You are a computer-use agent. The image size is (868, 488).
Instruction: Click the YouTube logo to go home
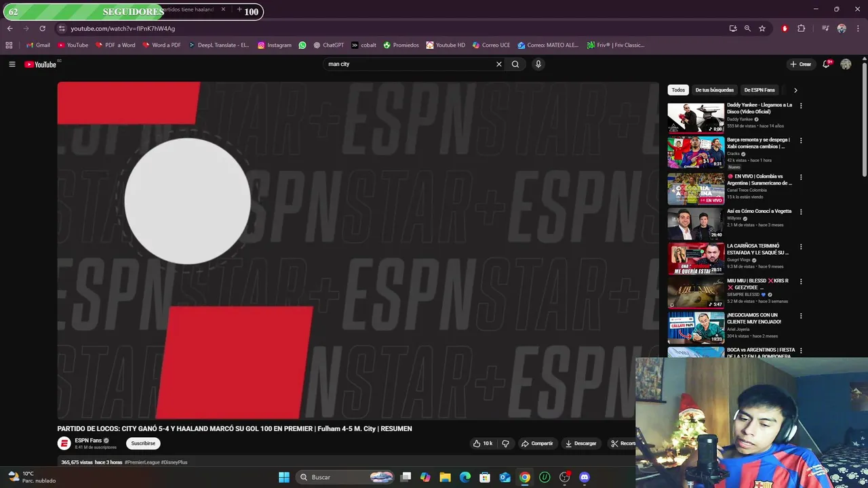pyautogui.click(x=41, y=64)
